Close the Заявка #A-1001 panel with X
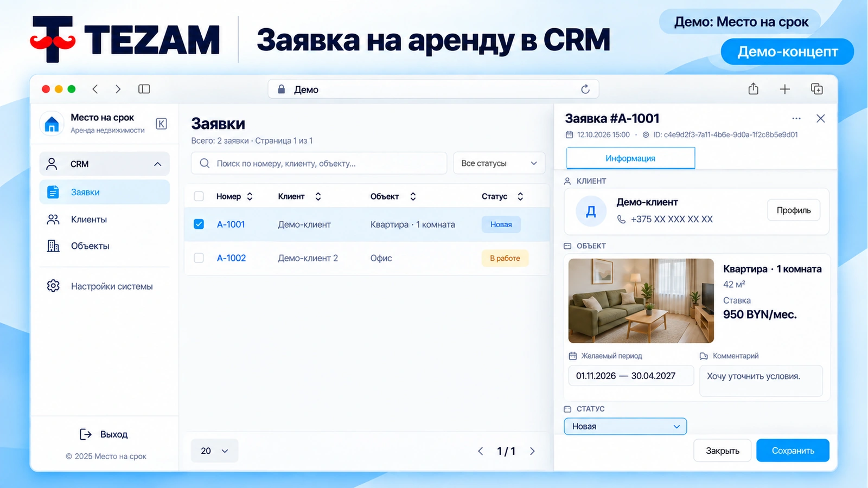868x488 pixels. [x=820, y=118]
